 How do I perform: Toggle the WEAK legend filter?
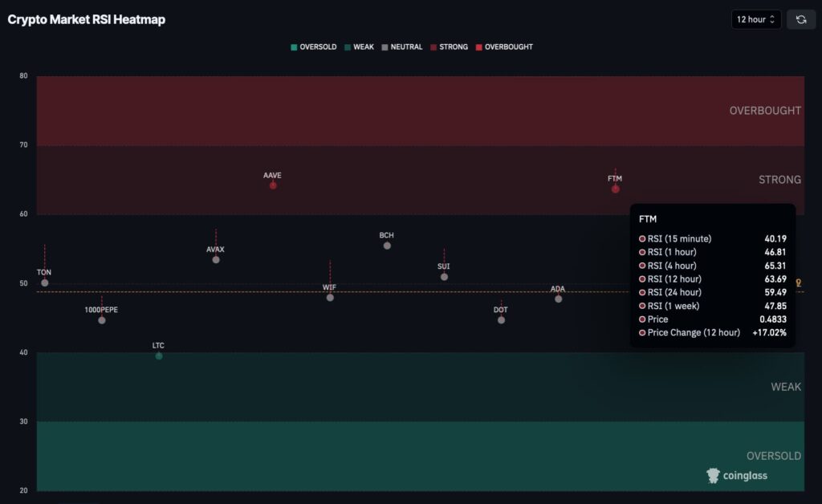coord(359,47)
